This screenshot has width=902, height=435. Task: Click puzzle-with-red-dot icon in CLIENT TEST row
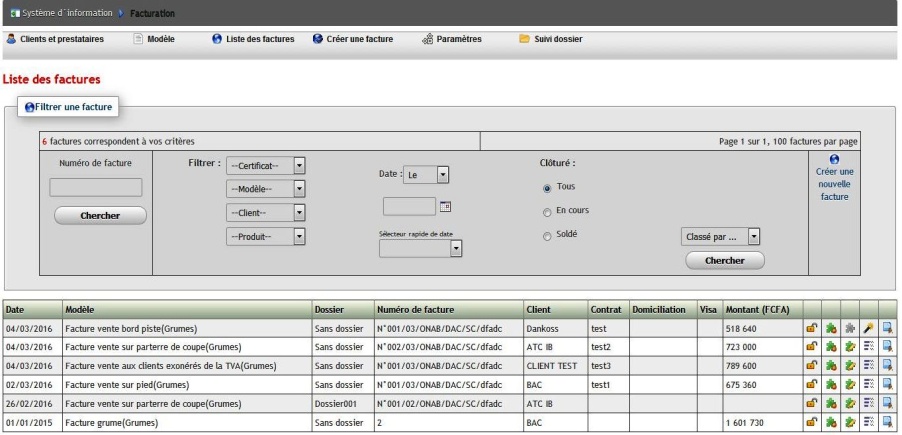coord(831,366)
